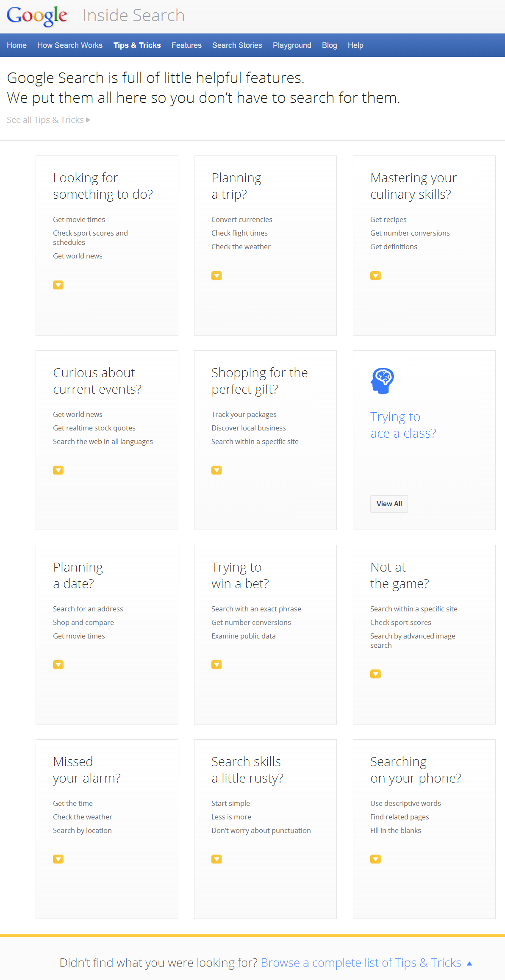Expand 'Search skills a little rusty?' card
The image size is (505, 980).
click(216, 859)
